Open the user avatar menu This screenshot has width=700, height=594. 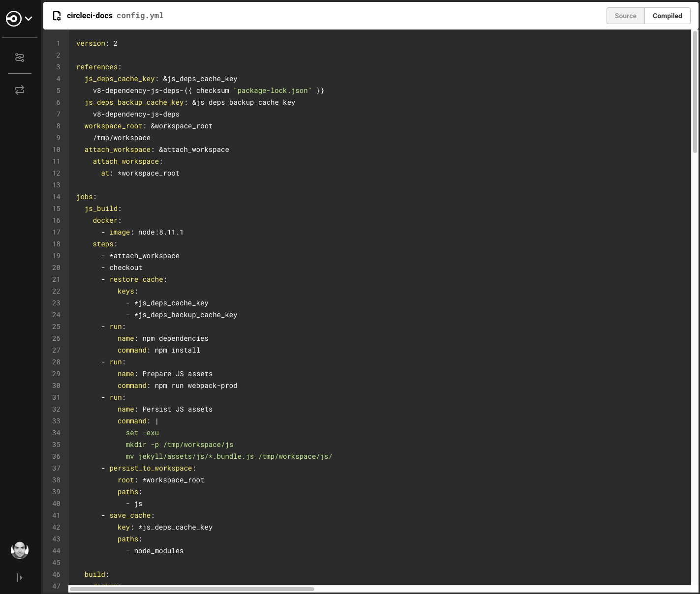point(20,550)
